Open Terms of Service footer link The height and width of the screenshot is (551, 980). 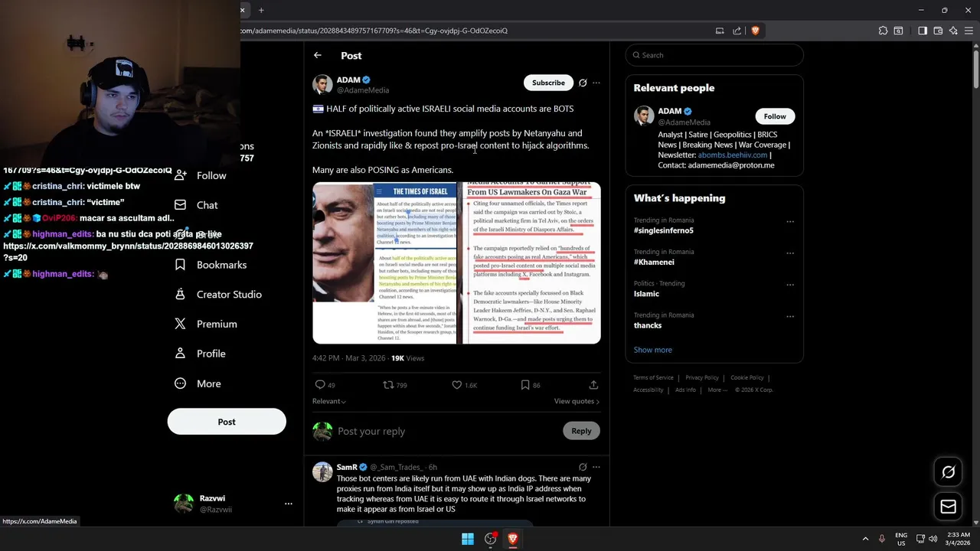[x=653, y=377]
